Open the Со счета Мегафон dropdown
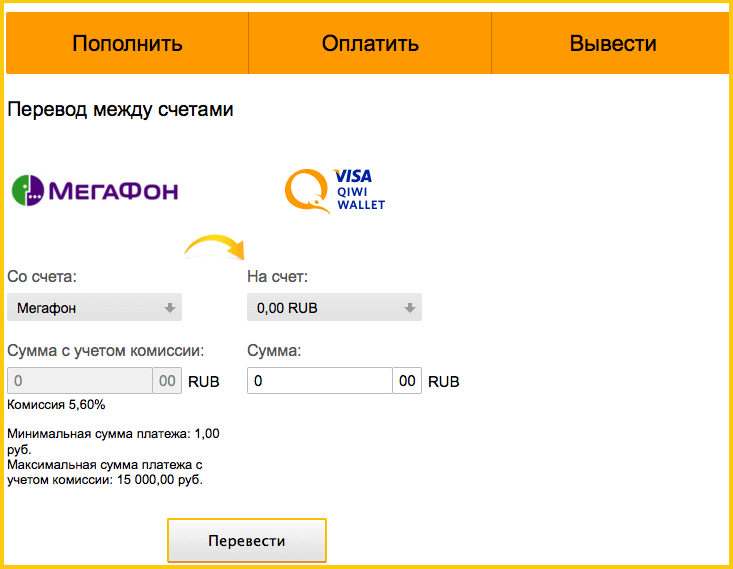 coord(94,307)
